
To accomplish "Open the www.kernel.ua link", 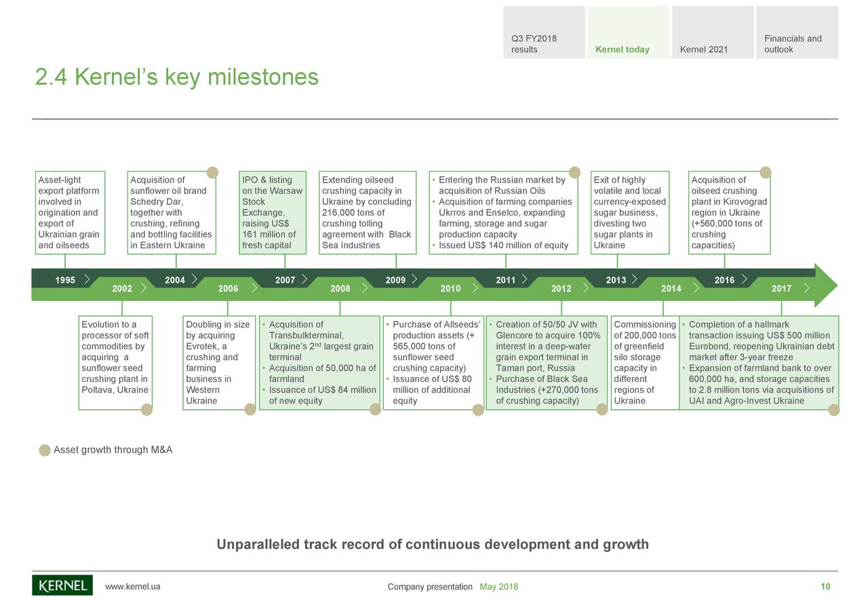I will click(x=133, y=586).
